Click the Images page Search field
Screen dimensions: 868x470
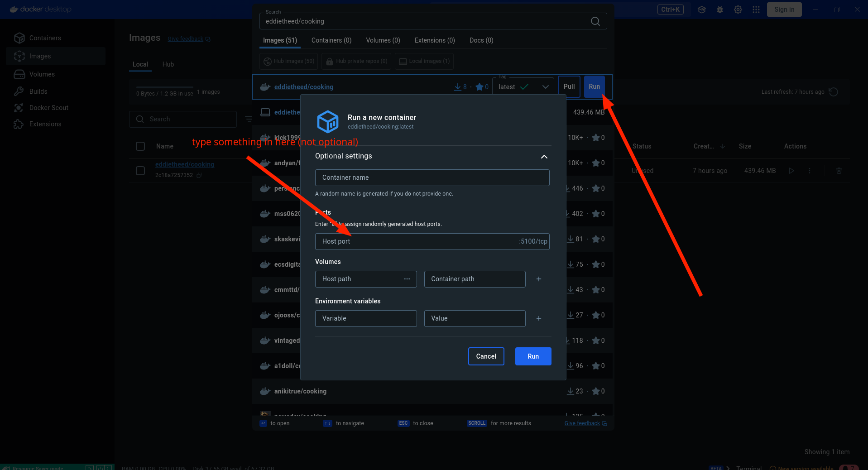(x=183, y=119)
